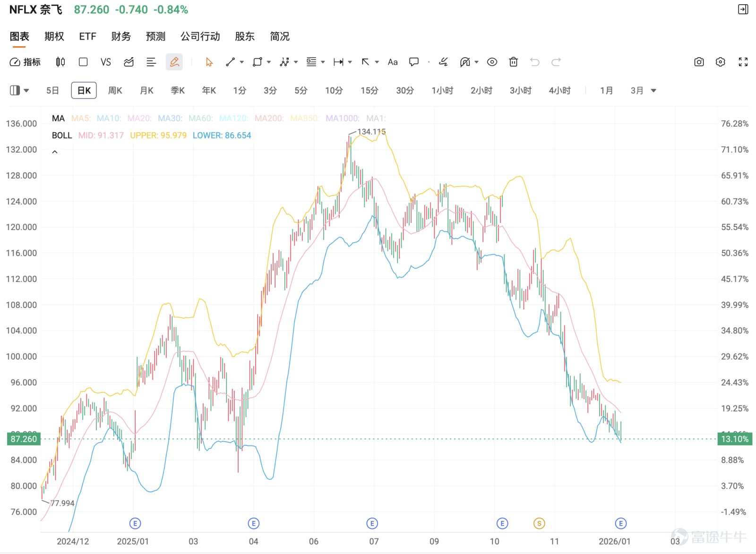Select the 季K timeframe
The width and height of the screenshot is (756, 554).
(178, 90)
